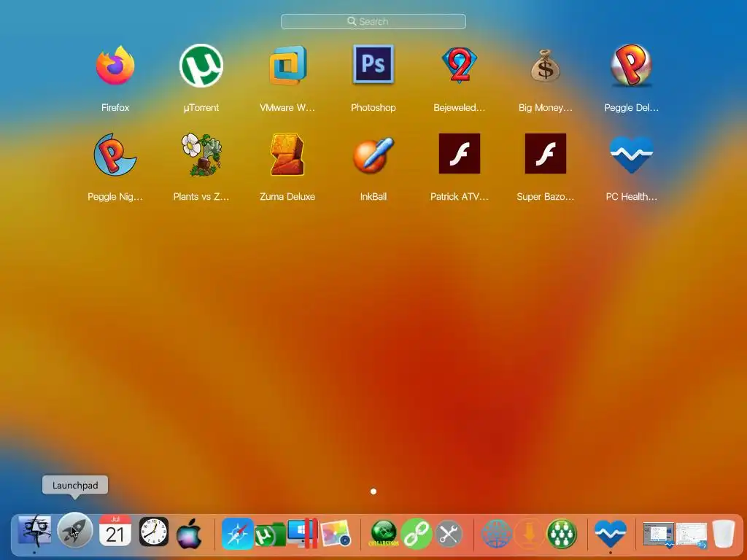Open VMware Workstation icon
This screenshot has height=560, width=747.
(x=287, y=65)
